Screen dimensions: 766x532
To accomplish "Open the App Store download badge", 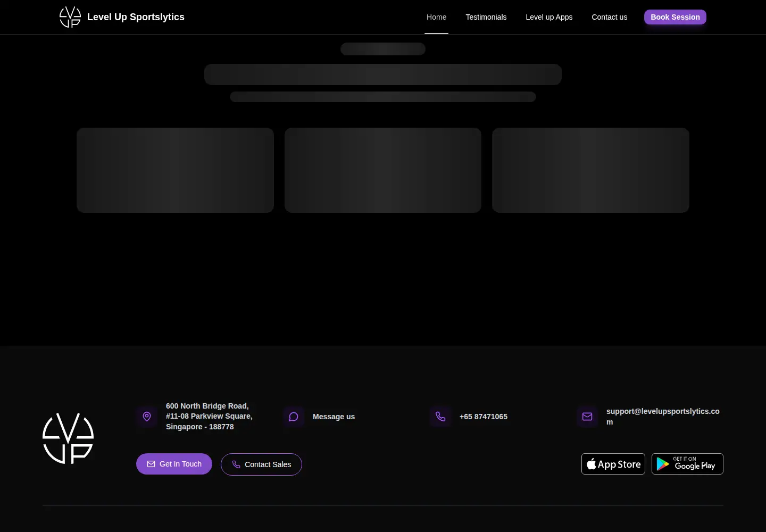I will 613,464.
